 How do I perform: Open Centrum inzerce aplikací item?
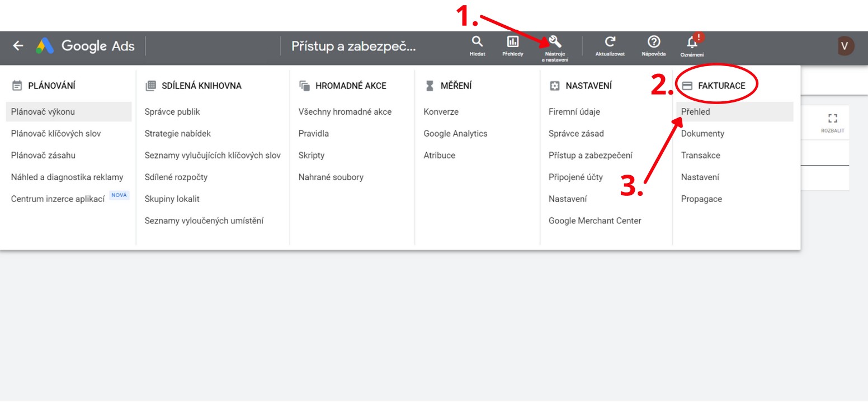[58, 199]
